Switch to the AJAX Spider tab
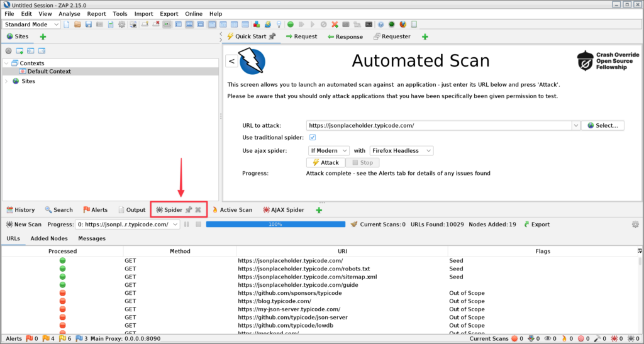Image resolution: width=644 pixels, height=344 pixels. pyautogui.click(x=284, y=210)
